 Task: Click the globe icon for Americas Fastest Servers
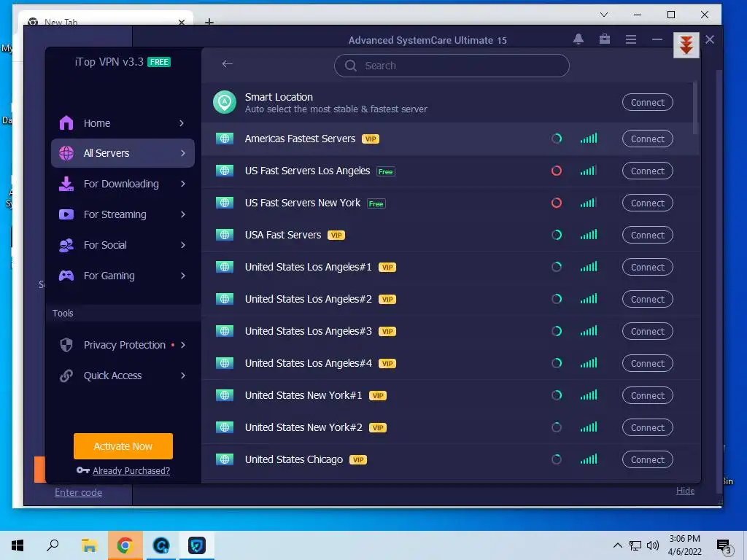pos(225,139)
